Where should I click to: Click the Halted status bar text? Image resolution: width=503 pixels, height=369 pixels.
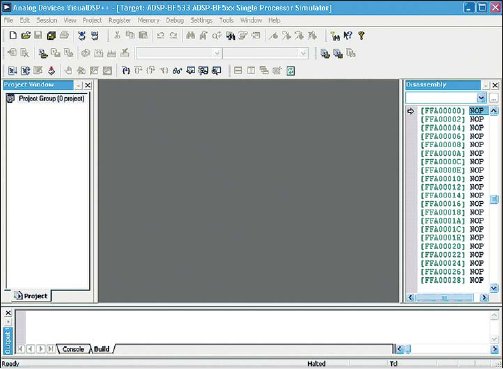316,364
